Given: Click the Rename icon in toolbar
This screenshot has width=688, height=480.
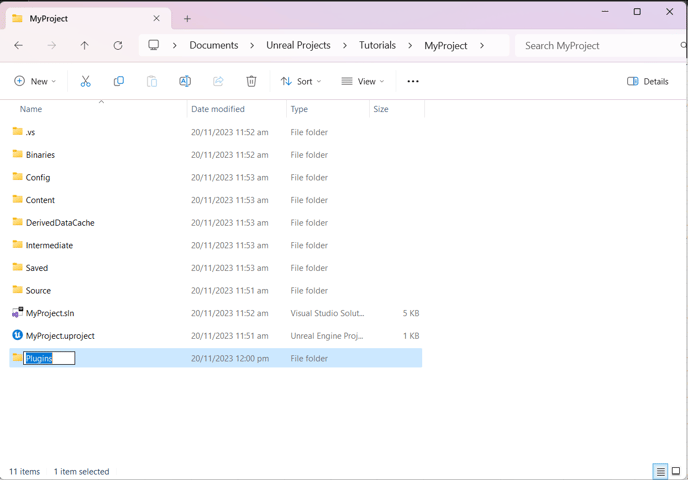Looking at the screenshot, I should (x=185, y=81).
